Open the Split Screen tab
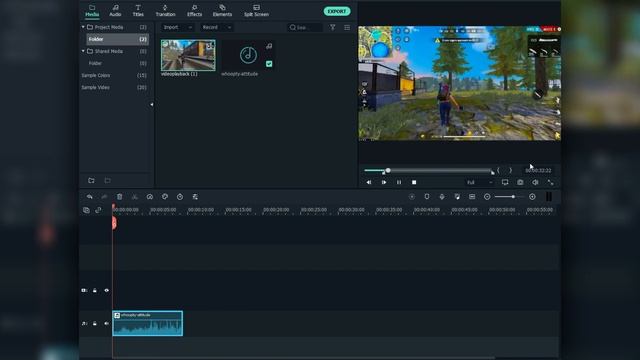 tap(256, 11)
